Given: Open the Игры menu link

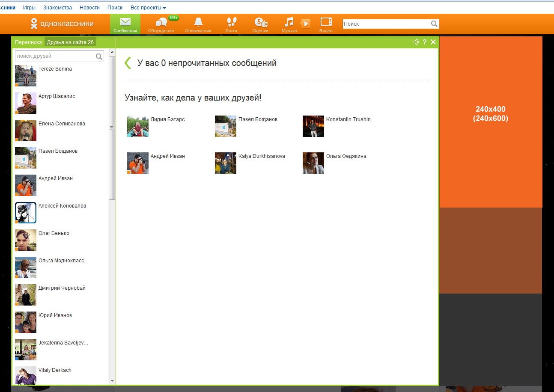Looking at the screenshot, I should 29,8.
